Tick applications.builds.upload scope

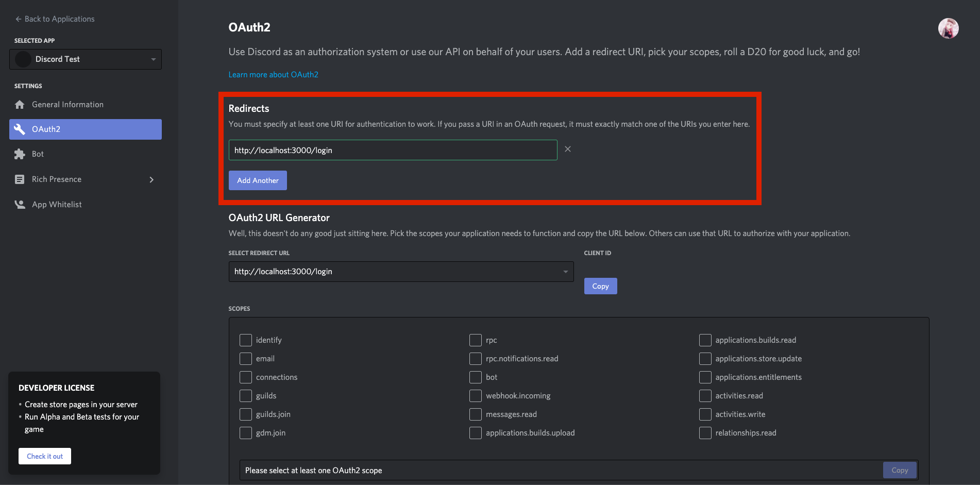pyautogui.click(x=476, y=433)
